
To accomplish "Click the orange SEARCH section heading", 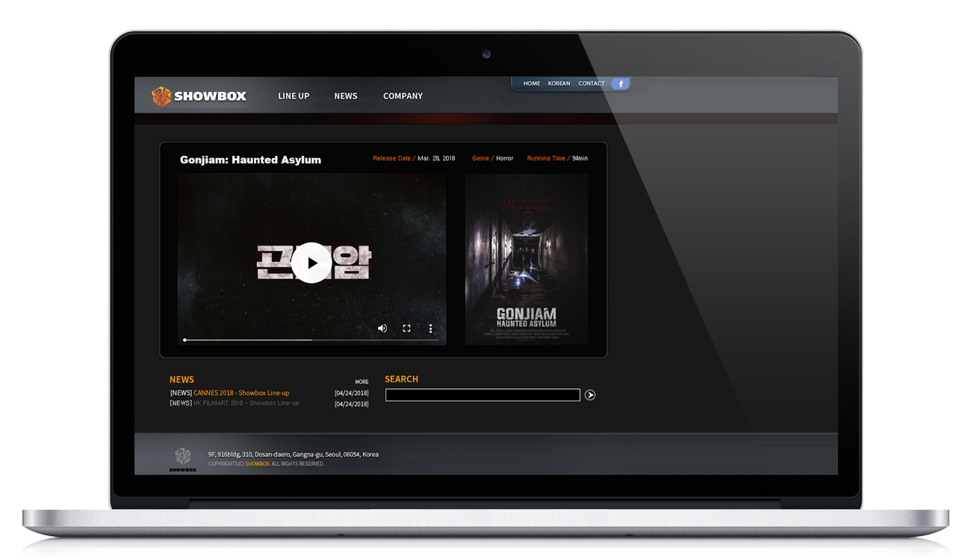I will (401, 379).
